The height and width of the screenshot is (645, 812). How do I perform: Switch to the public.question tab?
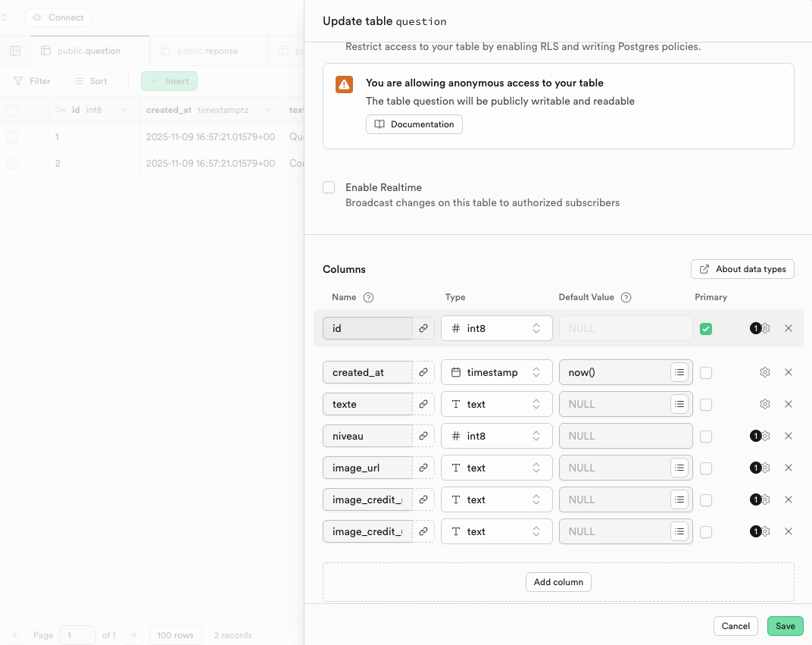click(x=91, y=51)
